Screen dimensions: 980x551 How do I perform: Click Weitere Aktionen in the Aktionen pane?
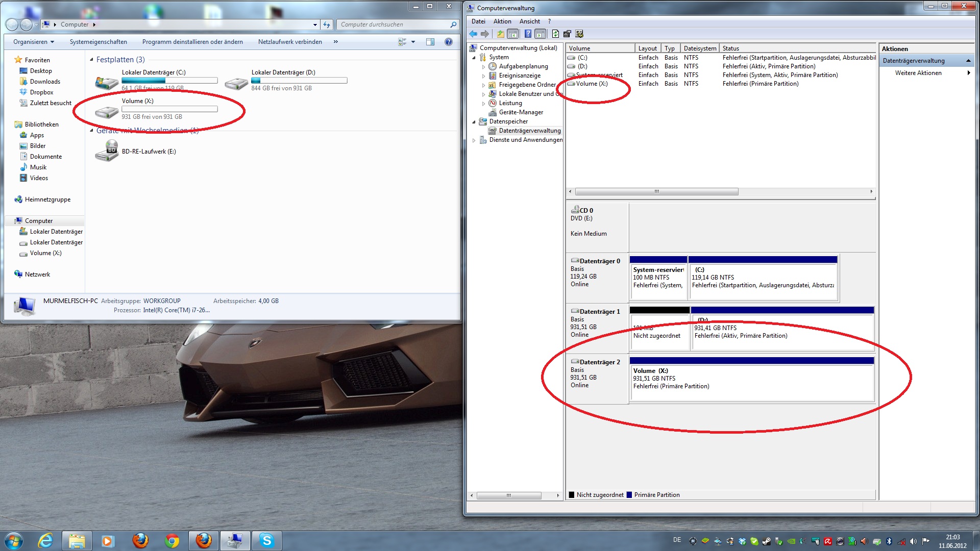pos(918,73)
